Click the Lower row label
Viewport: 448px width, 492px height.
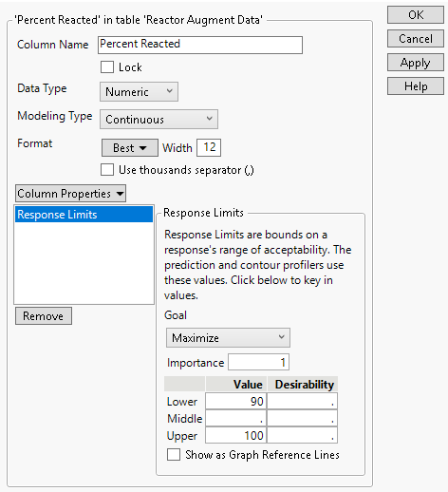click(182, 402)
